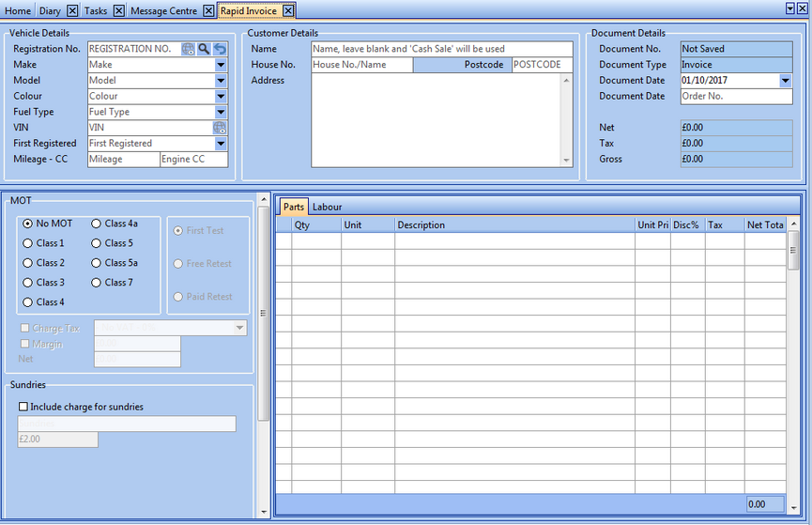Expand the Colour dropdown
812x525 pixels.
(x=221, y=97)
